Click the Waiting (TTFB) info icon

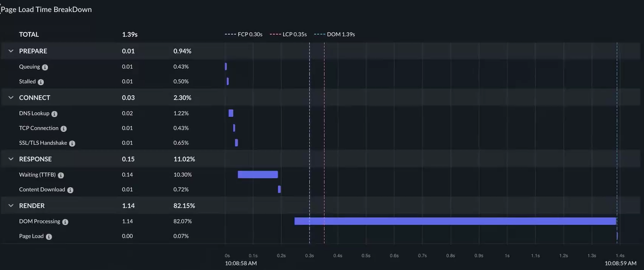(x=61, y=175)
